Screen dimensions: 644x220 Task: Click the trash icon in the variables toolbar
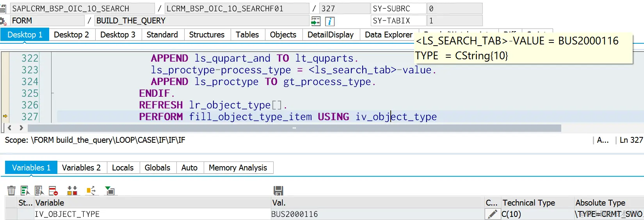11,190
